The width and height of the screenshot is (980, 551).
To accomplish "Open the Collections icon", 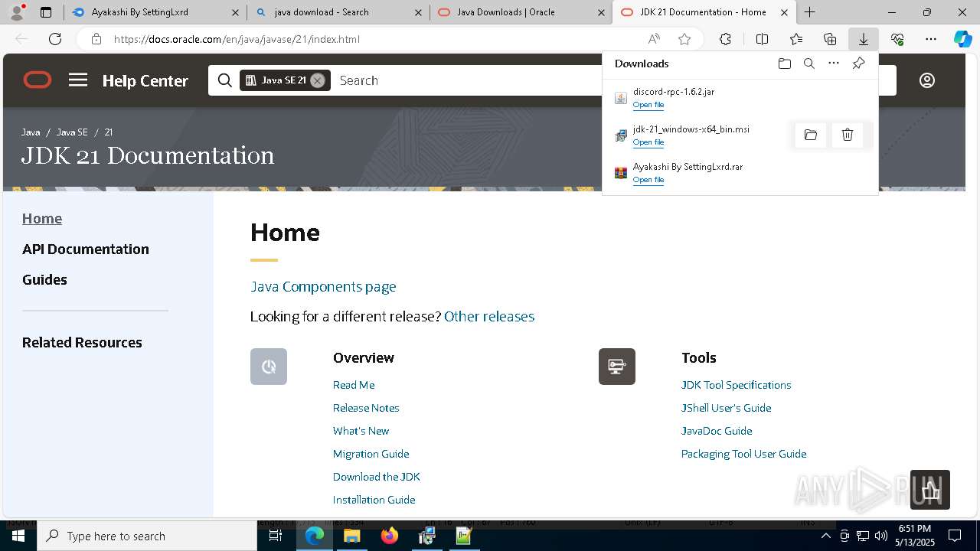I will point(830,39).
